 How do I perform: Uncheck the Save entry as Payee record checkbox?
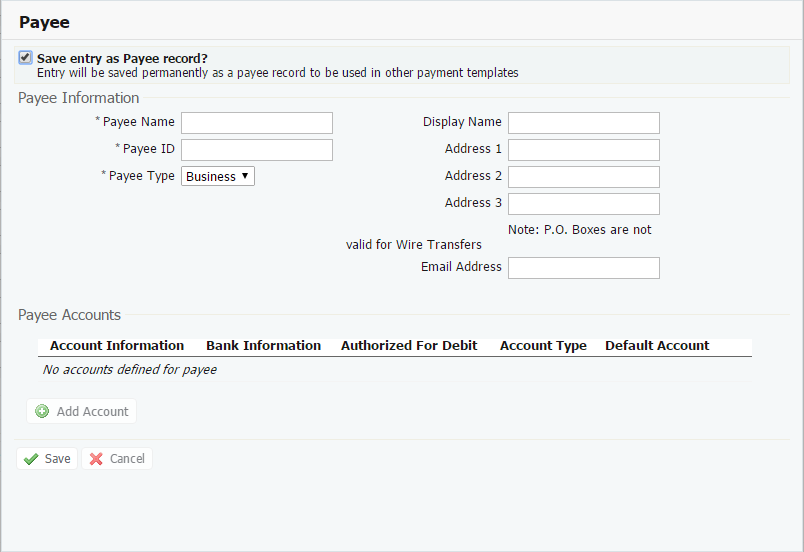pyautogui.click(x=25, y=58)
